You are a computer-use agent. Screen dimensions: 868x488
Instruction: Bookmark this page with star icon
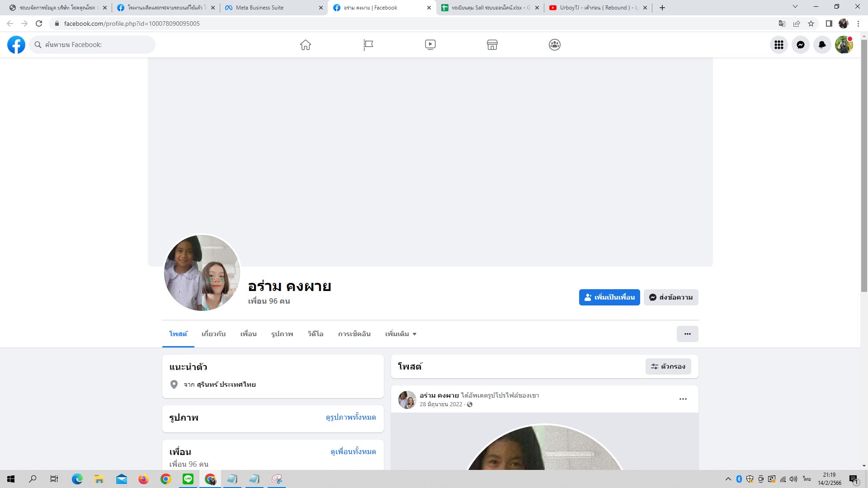tap(811, 23)
